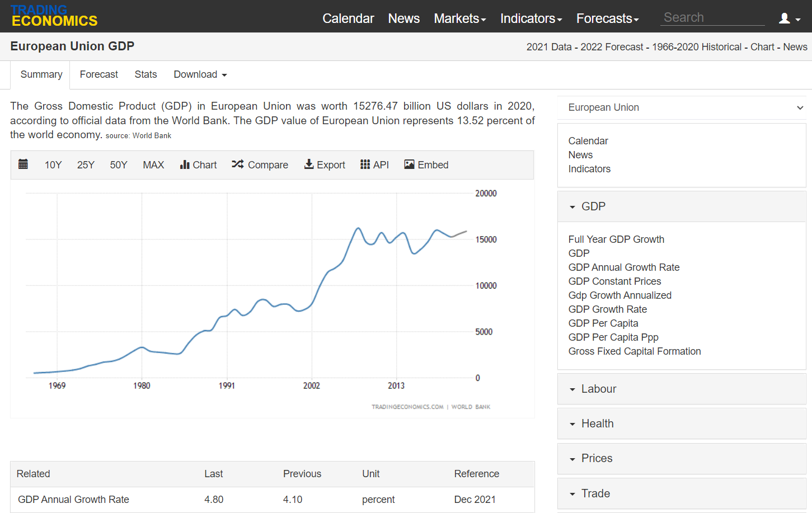Click the Reference column header
812x513 pixels.
click(x=476, y=474)
